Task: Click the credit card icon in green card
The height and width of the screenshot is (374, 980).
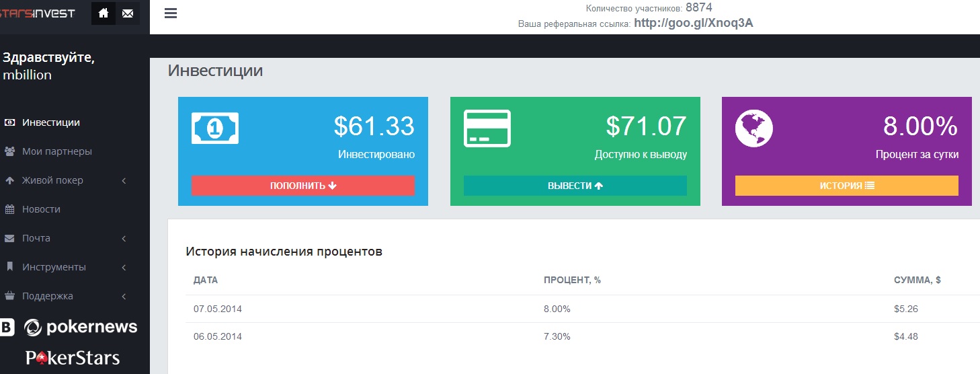Action: 487,128
